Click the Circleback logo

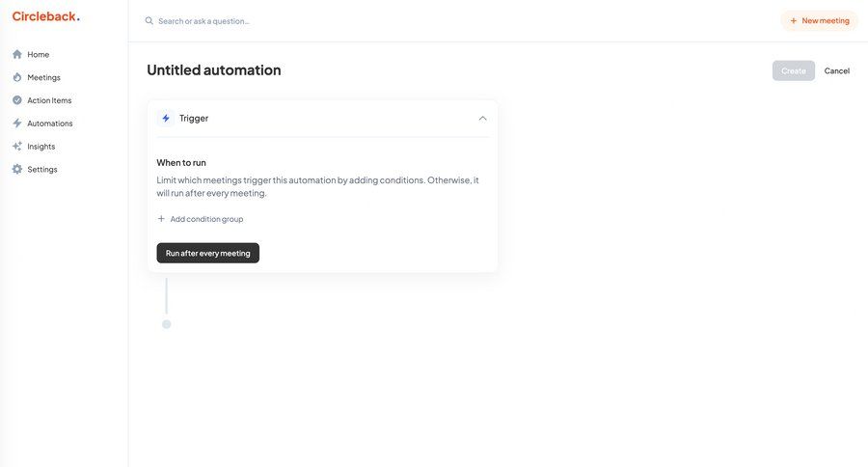(45, 16)
